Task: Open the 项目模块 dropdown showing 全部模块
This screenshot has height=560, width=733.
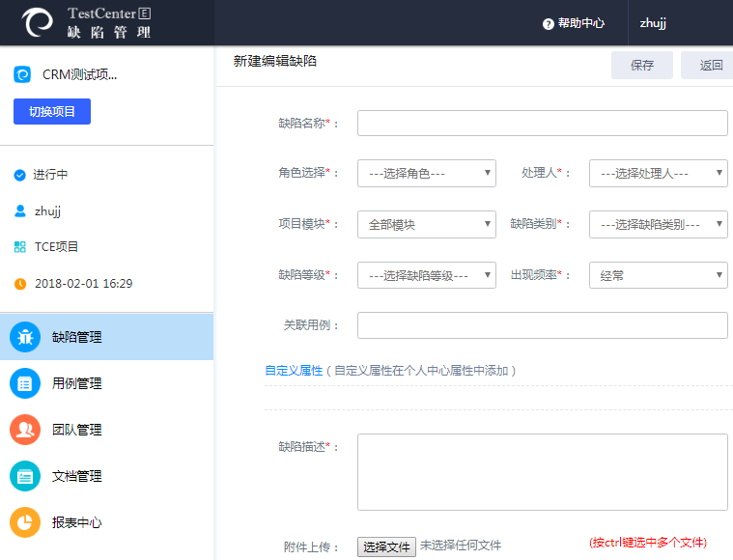Action: 426,224
